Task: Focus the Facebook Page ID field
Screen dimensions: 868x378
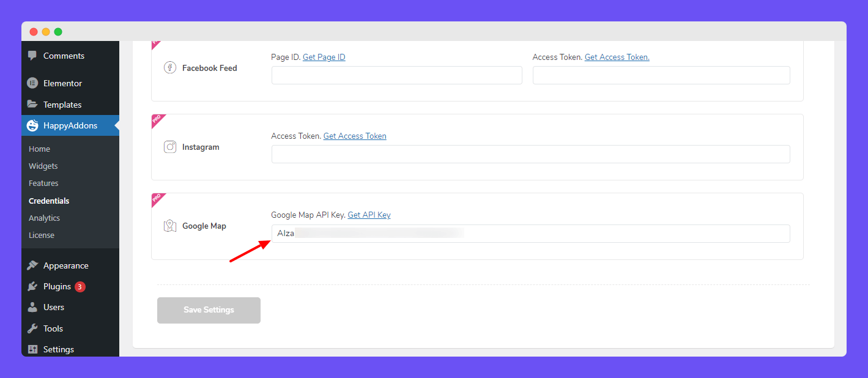Action: tap(397, 75)
